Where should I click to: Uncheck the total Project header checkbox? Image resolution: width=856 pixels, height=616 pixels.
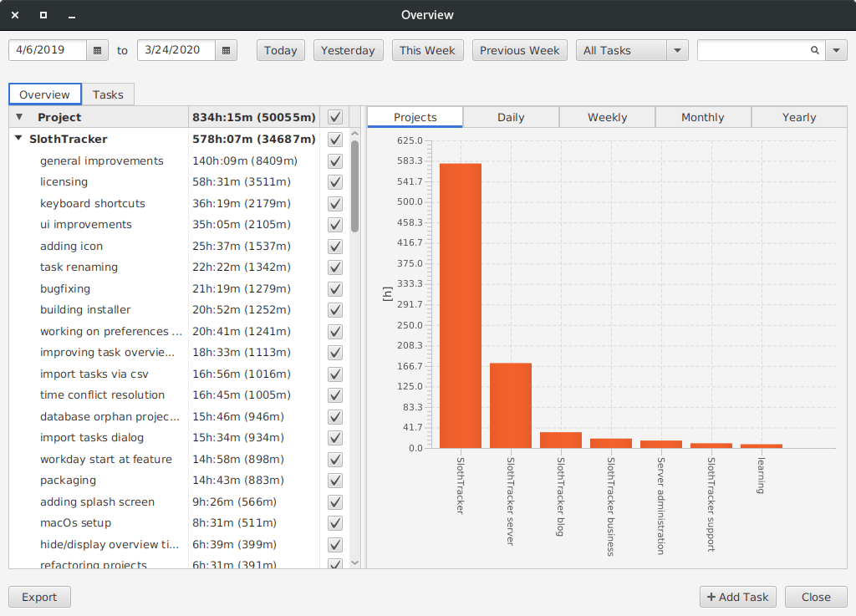tap(335, 117)
